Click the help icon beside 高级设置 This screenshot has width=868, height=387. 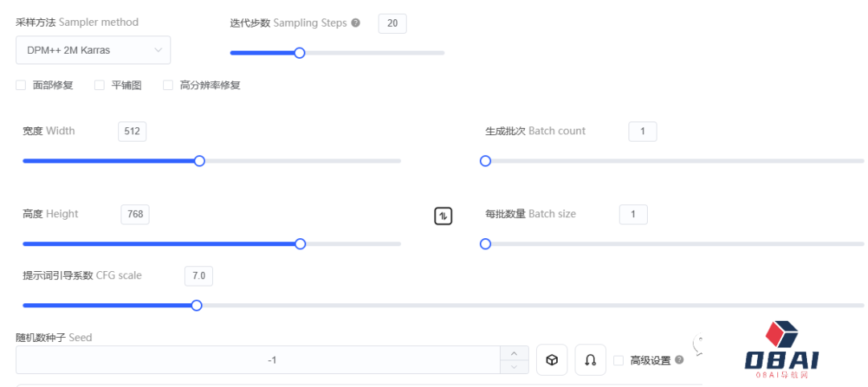[680, 360]
